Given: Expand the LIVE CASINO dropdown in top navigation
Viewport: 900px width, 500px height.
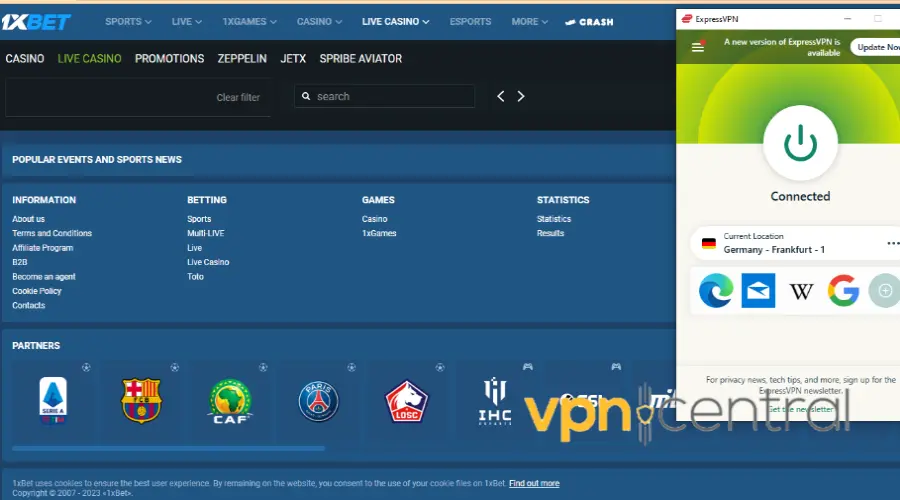Looking at the screenshot, I should 395,22.
